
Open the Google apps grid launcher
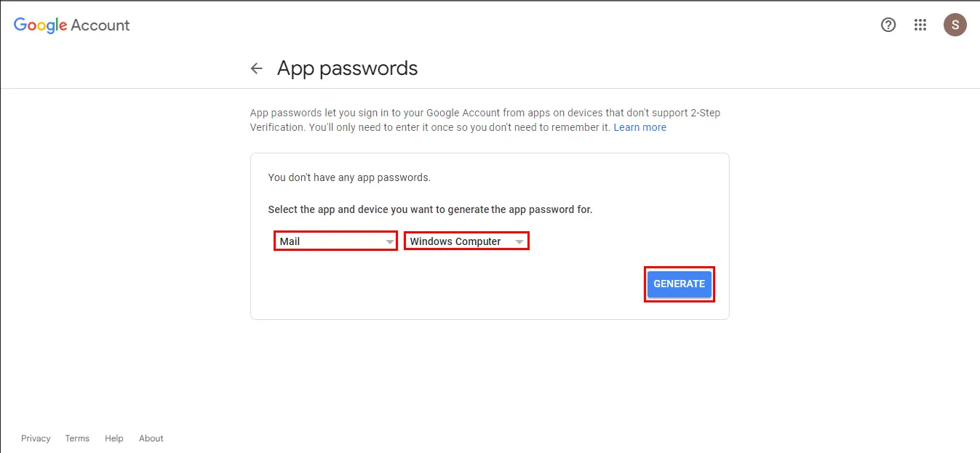pyautogui.click(x=920, y=25)
